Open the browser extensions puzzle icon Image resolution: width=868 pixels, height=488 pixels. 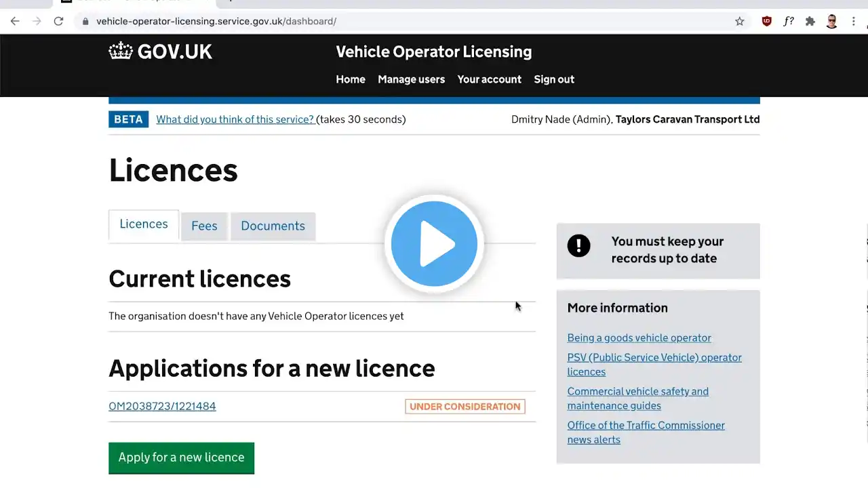click(x=810, y=21)
